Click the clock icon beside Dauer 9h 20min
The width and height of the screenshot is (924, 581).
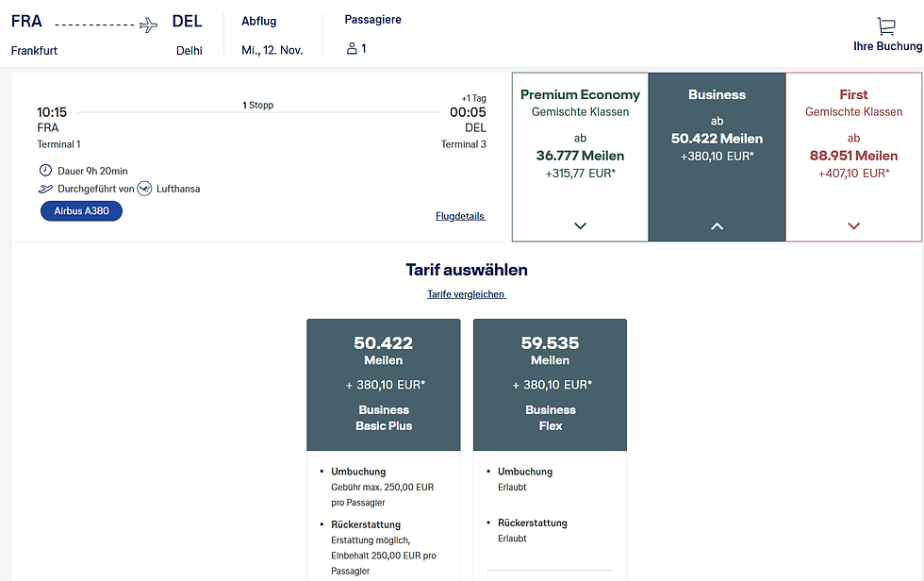pyautogui.click(x=45, y=171)
